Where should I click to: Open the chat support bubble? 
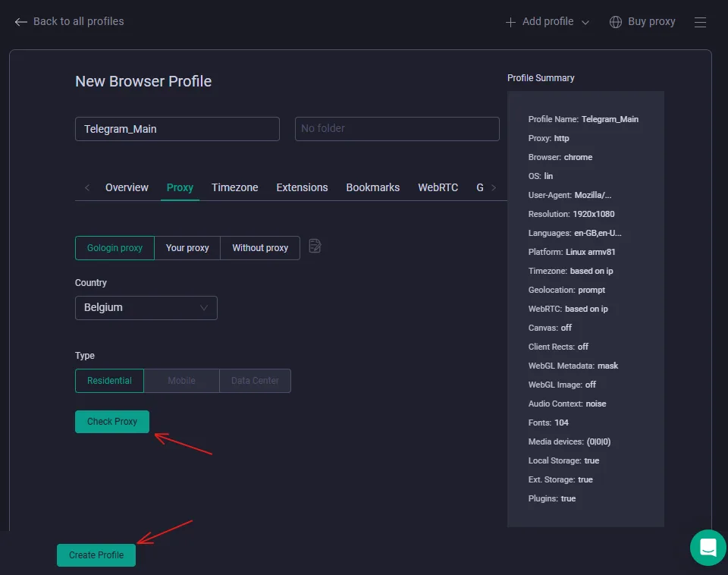[708, 548]
